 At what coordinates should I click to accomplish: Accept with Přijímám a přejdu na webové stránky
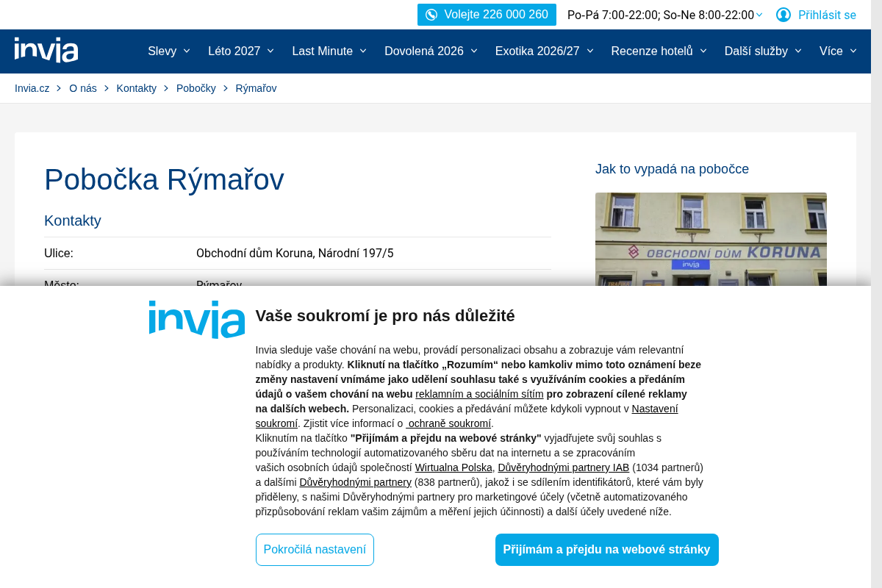(x=607, y=550)
